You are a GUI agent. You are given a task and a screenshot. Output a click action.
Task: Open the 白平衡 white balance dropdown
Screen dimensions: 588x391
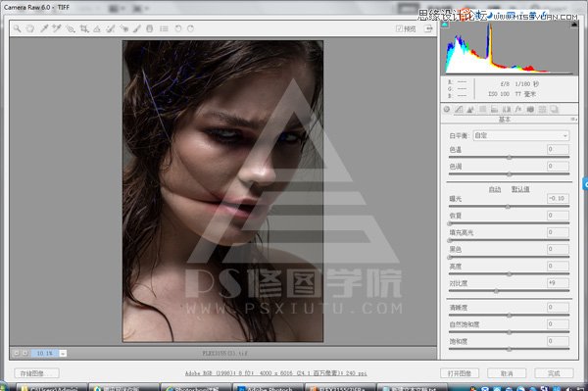[521, 135]
